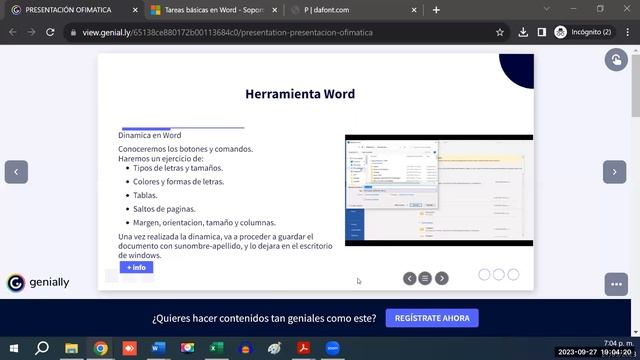The image size is (640, 360).
Task: Click the Genially logo
Action: pyautogui.click(x=38, y=282)
